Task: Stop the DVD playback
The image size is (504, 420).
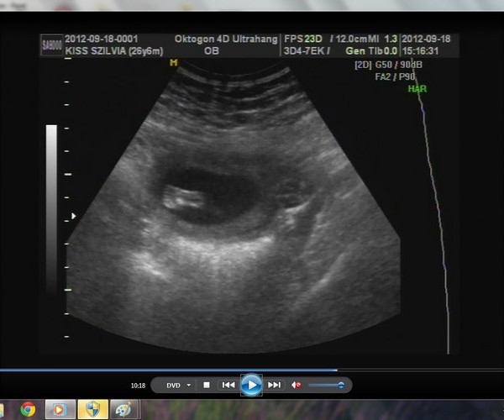Action: point(207,385)
